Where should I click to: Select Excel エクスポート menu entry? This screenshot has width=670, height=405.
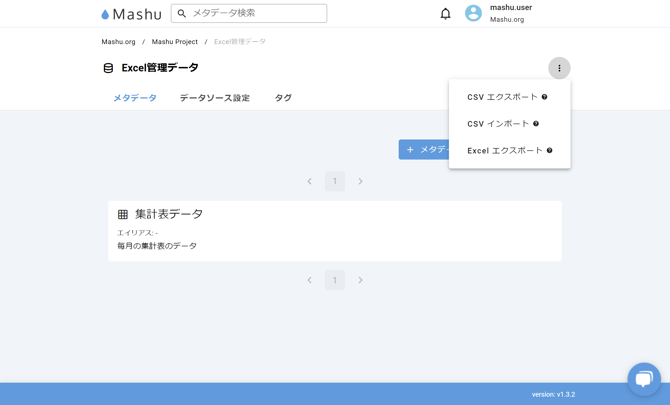click(x=504, y=151)
